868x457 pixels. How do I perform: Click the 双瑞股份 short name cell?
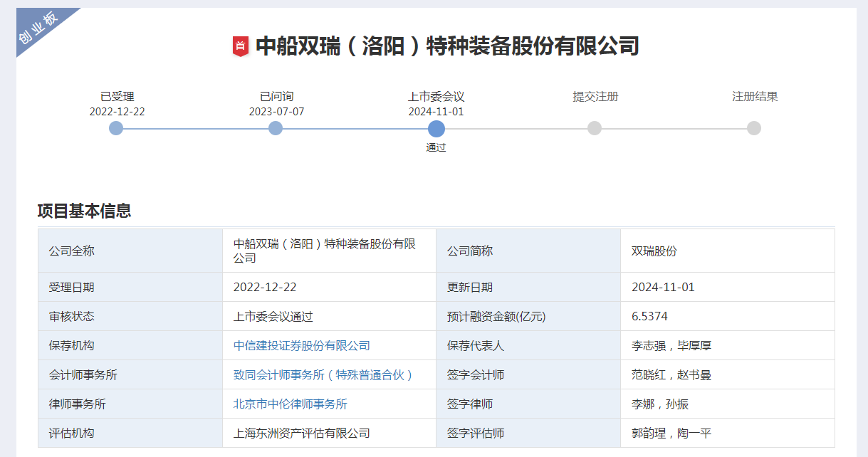click(654, 251)
